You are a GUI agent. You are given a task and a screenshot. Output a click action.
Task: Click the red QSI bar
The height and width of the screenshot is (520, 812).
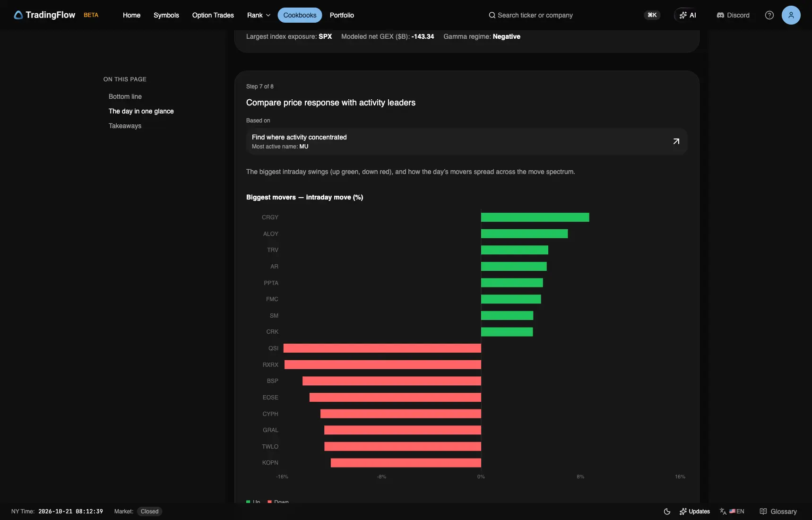tap(382, 348)
